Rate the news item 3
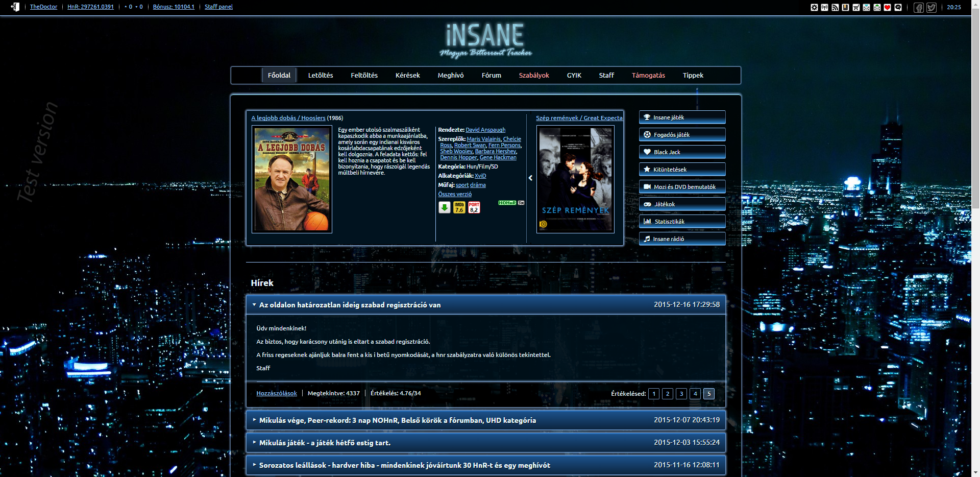This screenshot has width=980, height=477. pyautogui.click(x=681, y=394)
